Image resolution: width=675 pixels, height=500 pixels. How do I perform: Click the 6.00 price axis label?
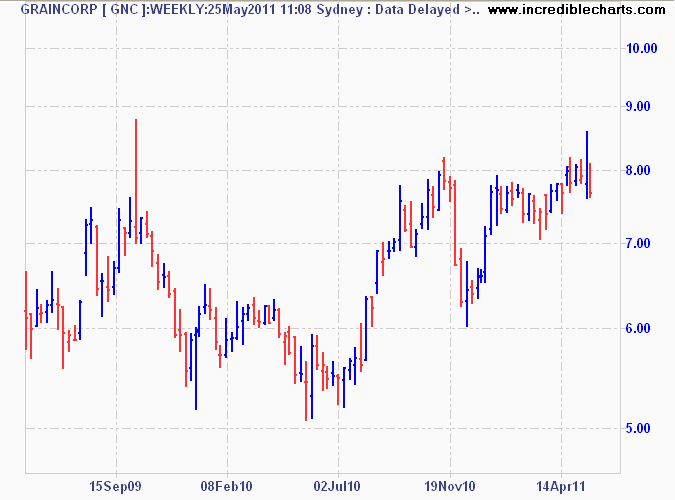click(638, 328)
